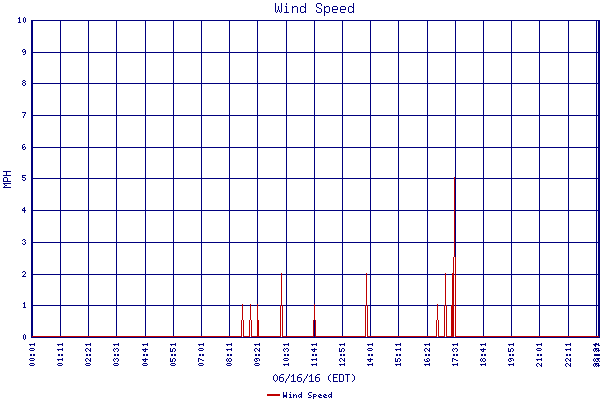Click the y-axis value "1"
Viewport: 600px width, 400px height.
pyautogui.click(x=24, y=305)
